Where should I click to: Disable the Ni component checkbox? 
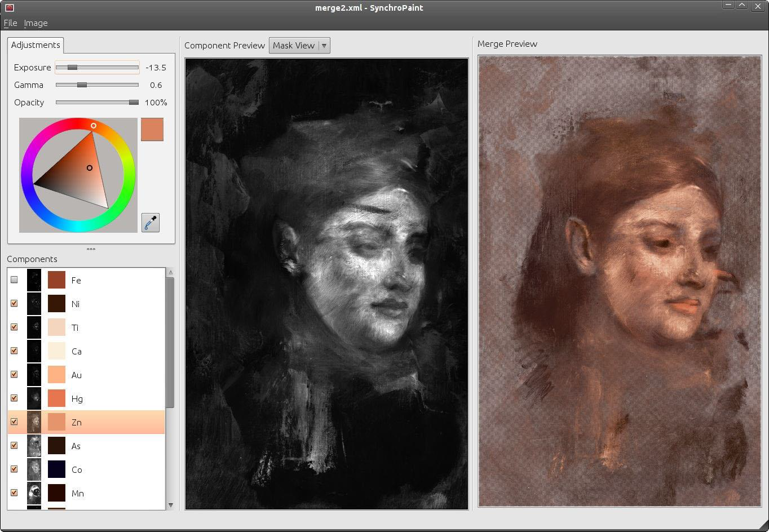coord(14,303)
